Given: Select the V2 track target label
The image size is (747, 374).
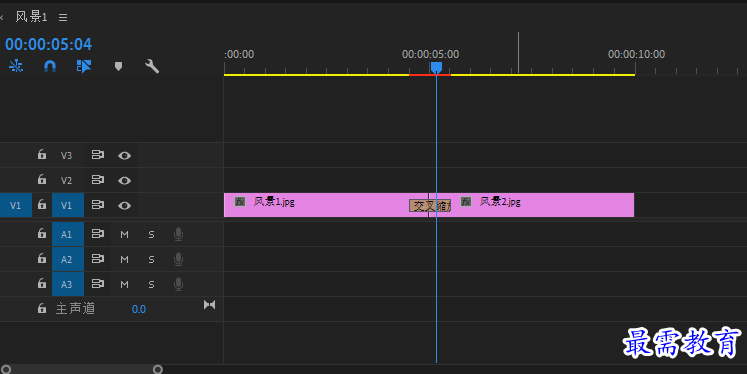Looking at the screenshot, I should (x=66, y=181).
